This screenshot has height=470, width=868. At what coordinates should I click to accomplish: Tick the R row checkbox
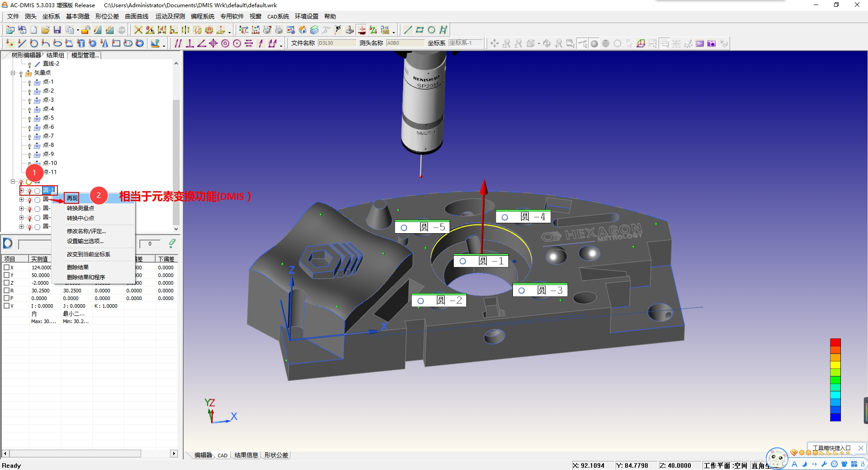pyautogui.click(x=7, y=290)
